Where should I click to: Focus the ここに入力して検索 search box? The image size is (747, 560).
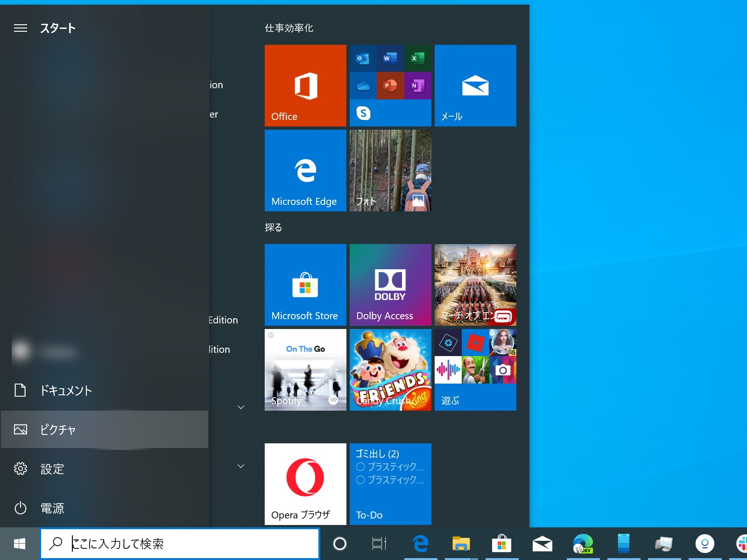coord(180,544)
